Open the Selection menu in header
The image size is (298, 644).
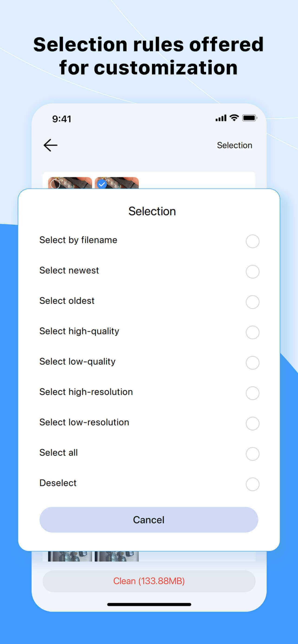click(x=234, y=145)
